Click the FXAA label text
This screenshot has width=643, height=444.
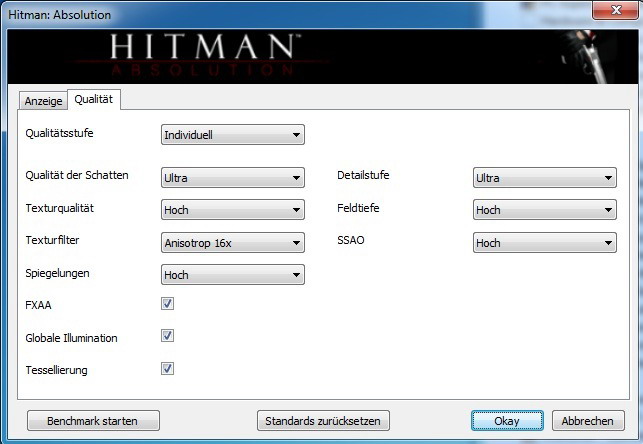[38, 305]
